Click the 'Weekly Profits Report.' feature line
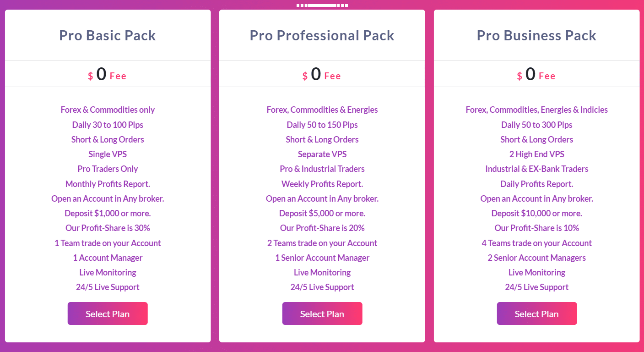 (322, 184)
